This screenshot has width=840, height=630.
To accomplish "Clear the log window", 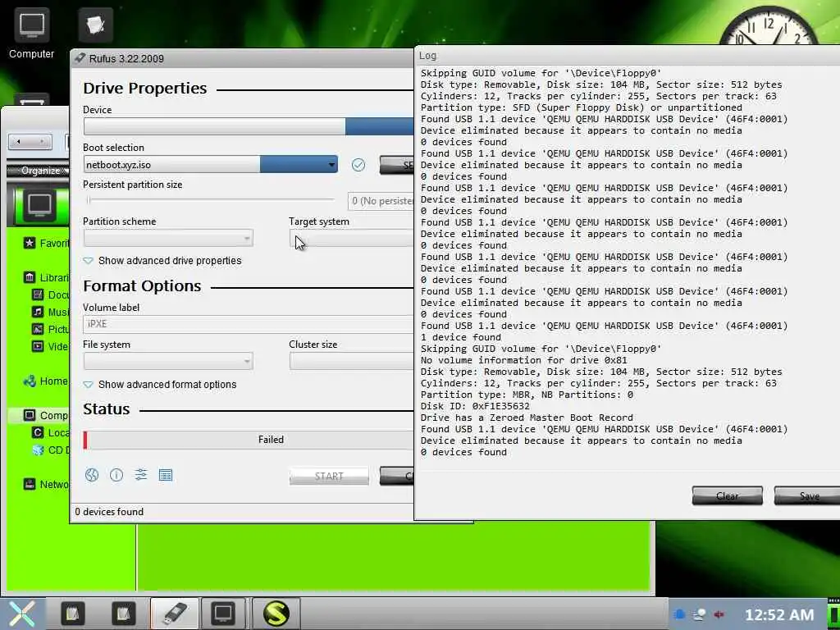I will tap(727, 496).
